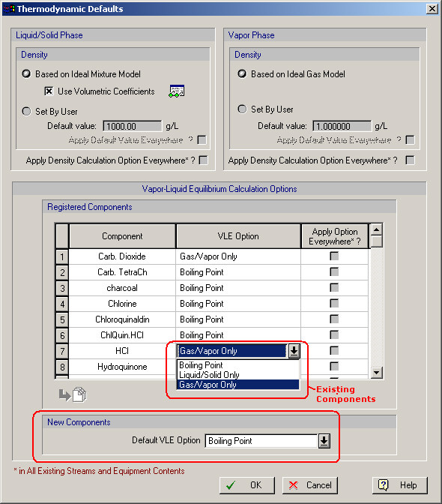
Task: Close the Thermodynamic Defaults dialog
Action: coord(432,9)
